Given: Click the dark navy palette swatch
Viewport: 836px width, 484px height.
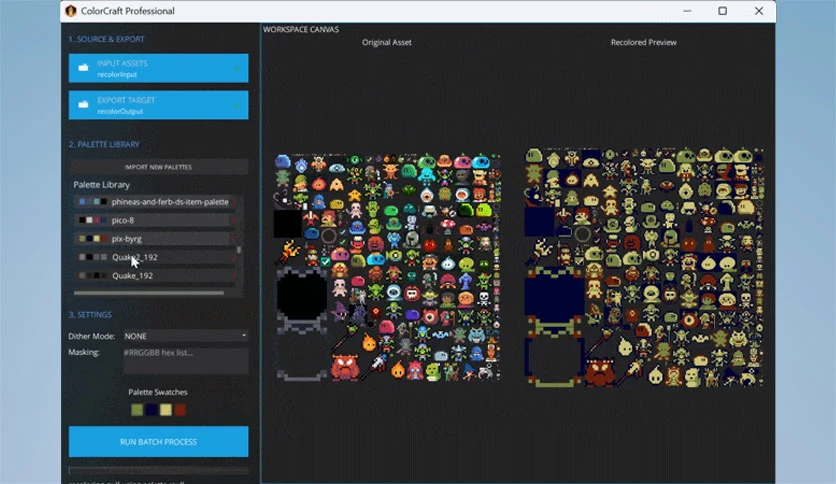Looking at the screenshot, I should [x=151, y=409].
